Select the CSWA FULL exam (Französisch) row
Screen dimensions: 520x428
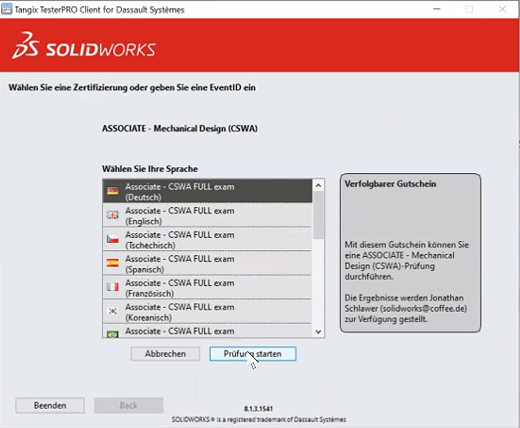[x=207, y=287]
